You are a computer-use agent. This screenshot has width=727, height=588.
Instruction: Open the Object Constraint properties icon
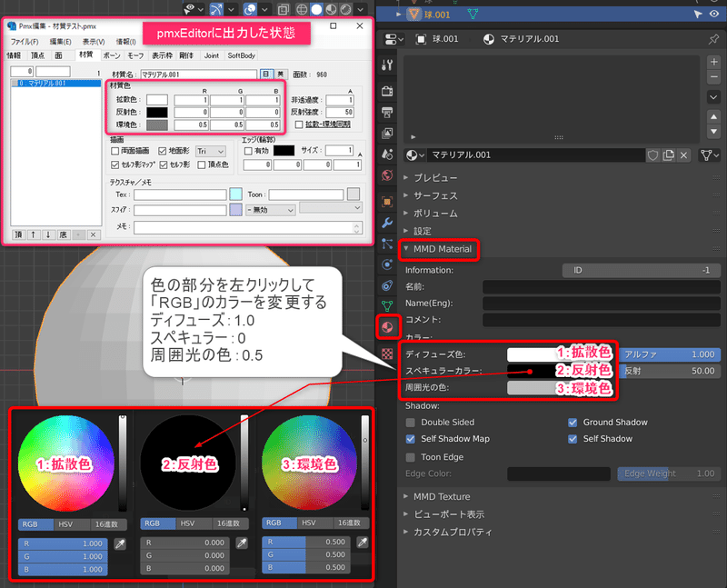[387, 285]
